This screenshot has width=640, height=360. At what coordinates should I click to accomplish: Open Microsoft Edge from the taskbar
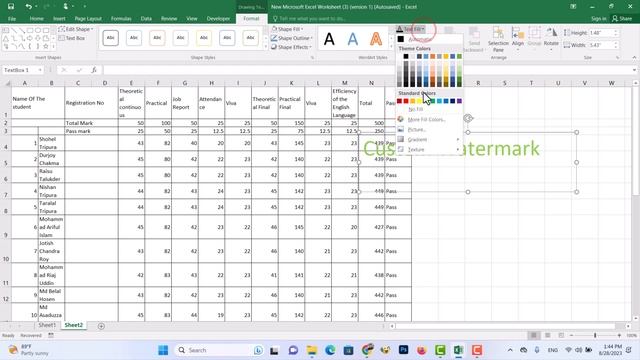point(330,350)
